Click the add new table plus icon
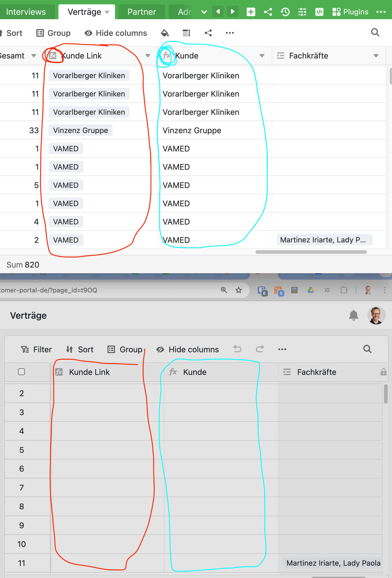The width and height of the screenshot is (392, 578). (251, 12)
